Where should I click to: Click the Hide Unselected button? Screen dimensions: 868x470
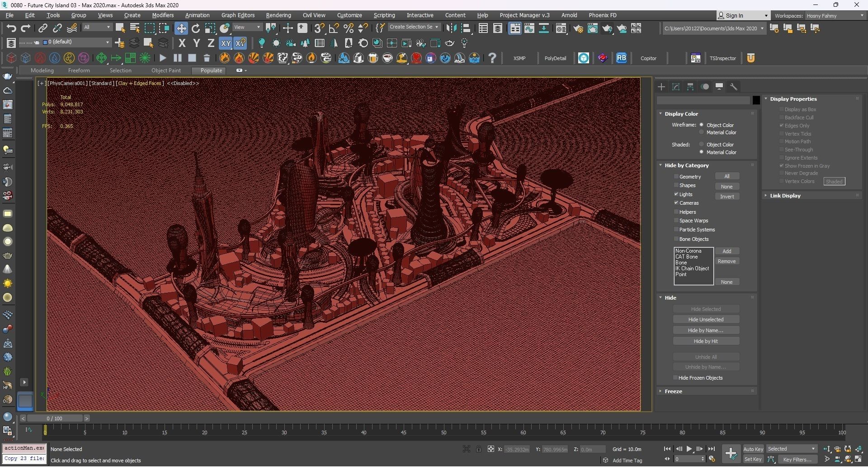(706, 320)
